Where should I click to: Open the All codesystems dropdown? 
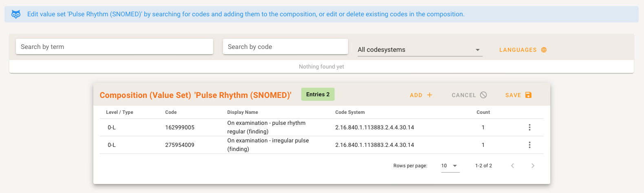[x=420, y=50]
